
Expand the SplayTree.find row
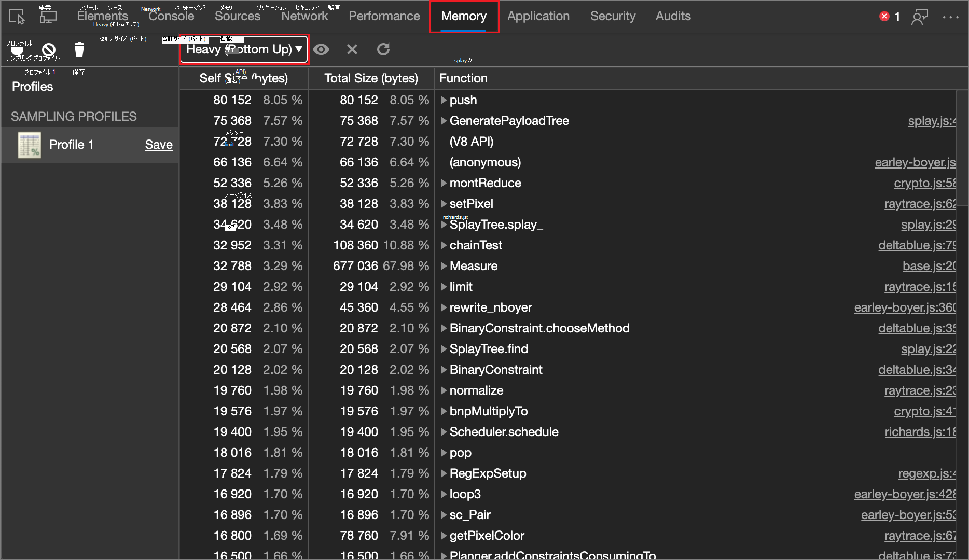pos(444,349)
